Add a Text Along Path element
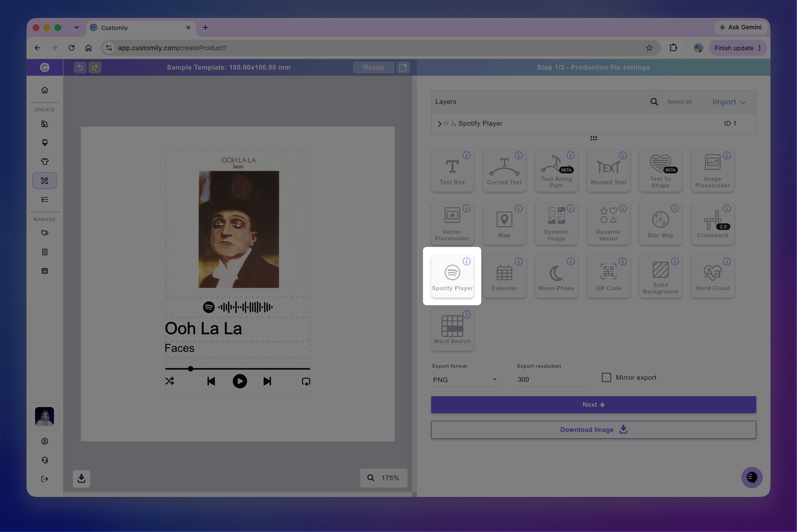 coord(556,170)
